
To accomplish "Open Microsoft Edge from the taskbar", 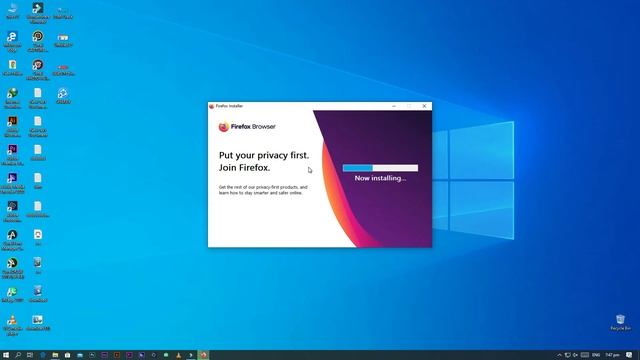I will (x=42, y=355).
